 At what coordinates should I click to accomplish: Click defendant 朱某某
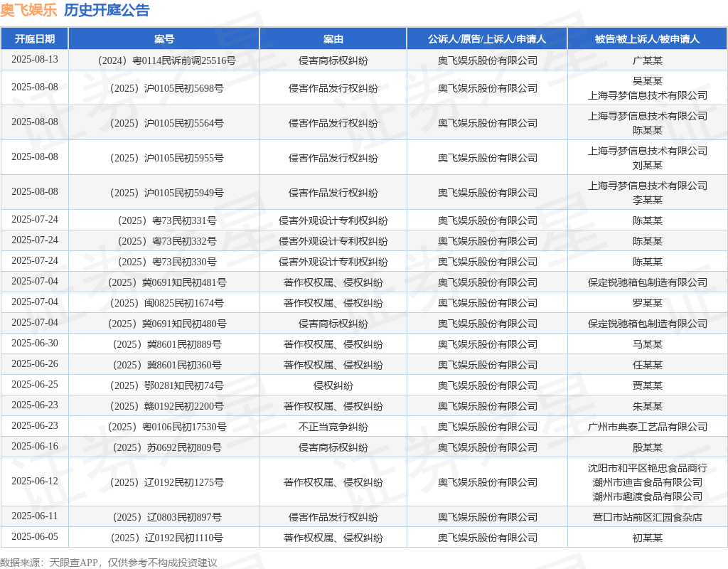647,406
